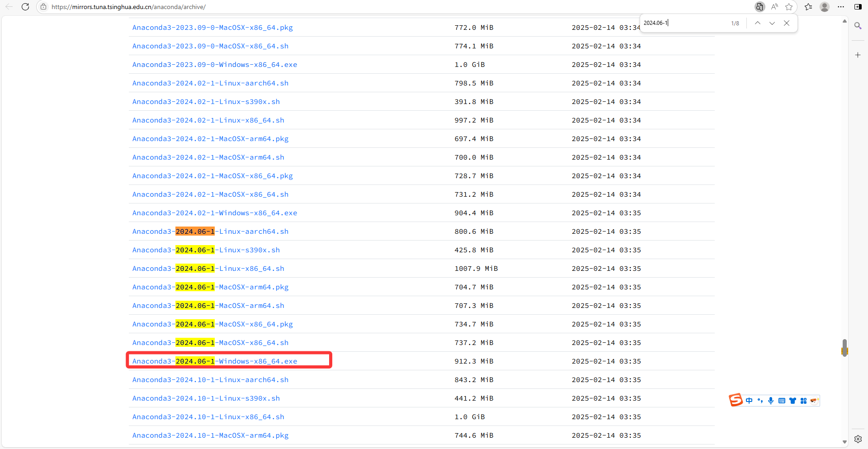The width and height of the screenshot is (868, 449).
Task: Click Anaconda3-2024.06-1-MacOSX-x86_64.sh link
Action: tap(210, 343)
